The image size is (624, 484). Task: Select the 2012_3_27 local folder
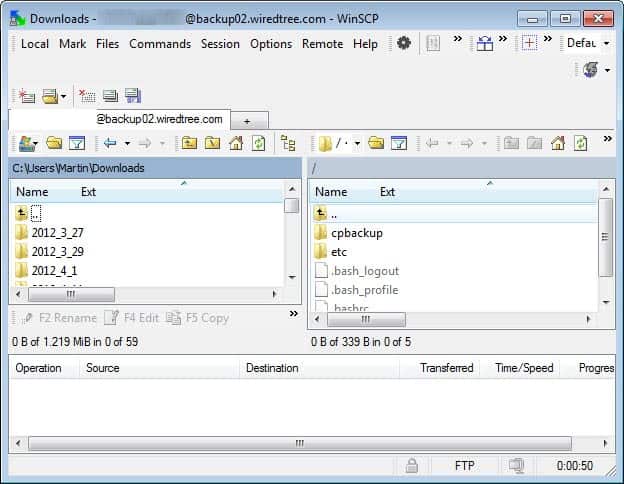click(50, 232)
